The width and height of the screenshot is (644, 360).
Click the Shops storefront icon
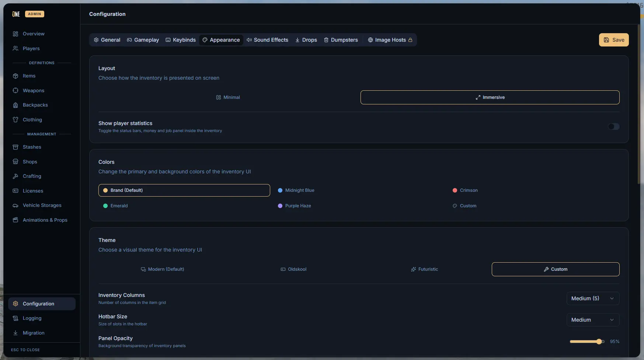pyautogui.click(x=15, y=162)
